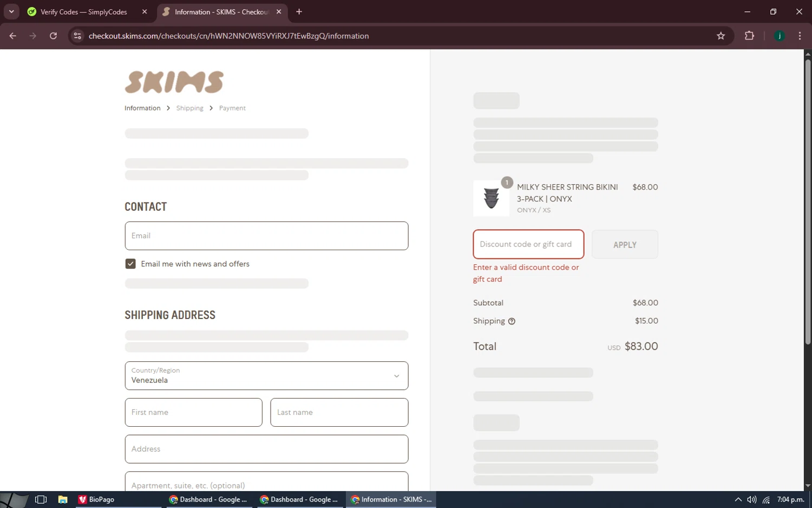Click the page vertical scrollbar
Screen dimensions: 812x508
pyautogui.click(x=808, y=201)
